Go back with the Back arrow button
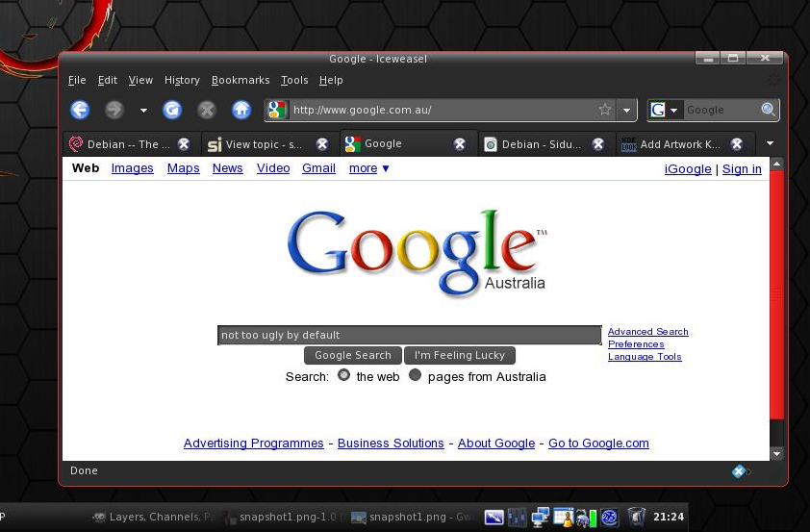The image size is (810, 532). (x=80, y=110)
